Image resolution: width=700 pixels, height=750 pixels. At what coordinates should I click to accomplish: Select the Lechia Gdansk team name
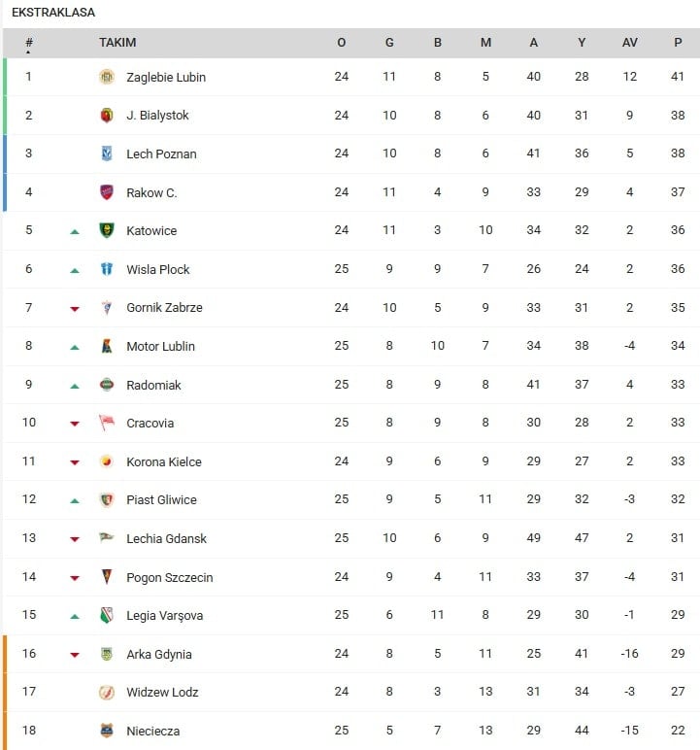[166, 539]
